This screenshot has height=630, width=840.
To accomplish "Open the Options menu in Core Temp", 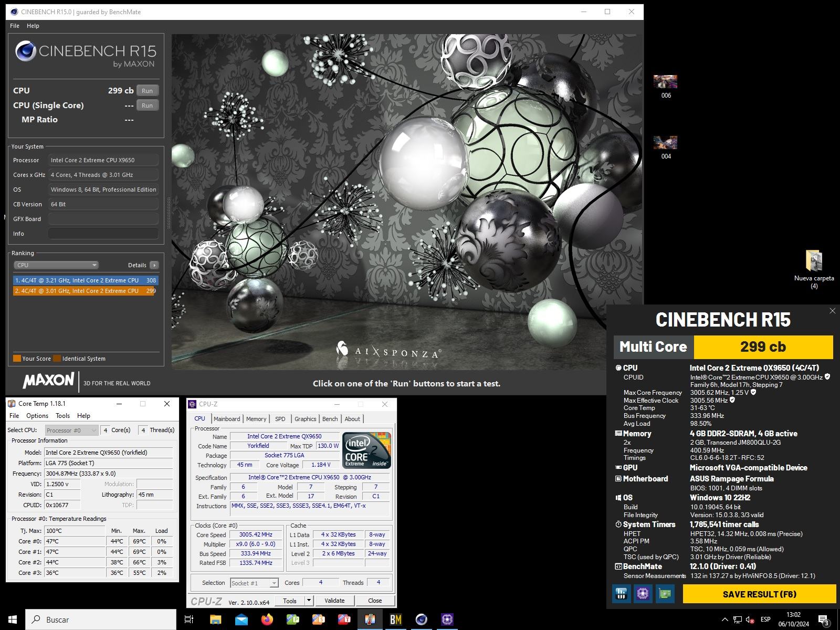I will pos(37,416).
